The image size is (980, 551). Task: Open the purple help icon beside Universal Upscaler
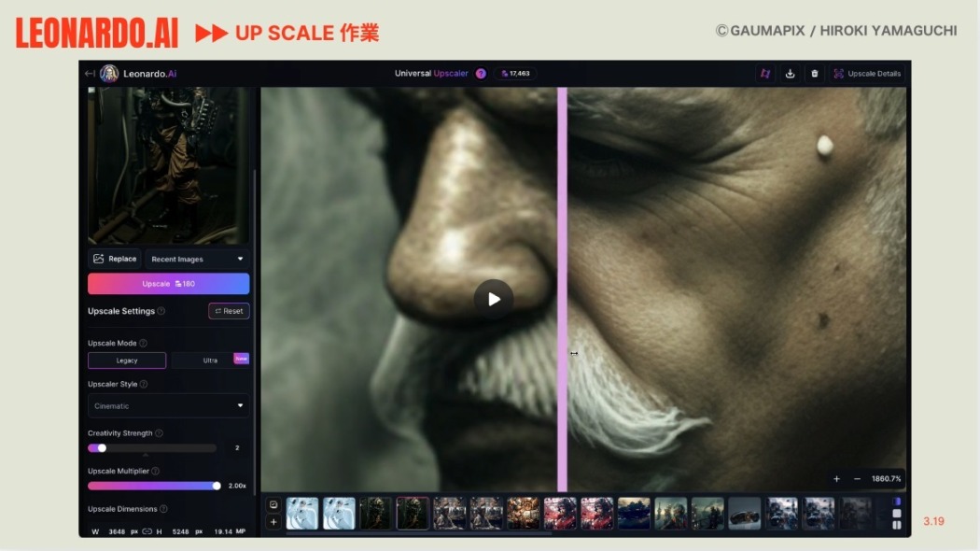481,73
